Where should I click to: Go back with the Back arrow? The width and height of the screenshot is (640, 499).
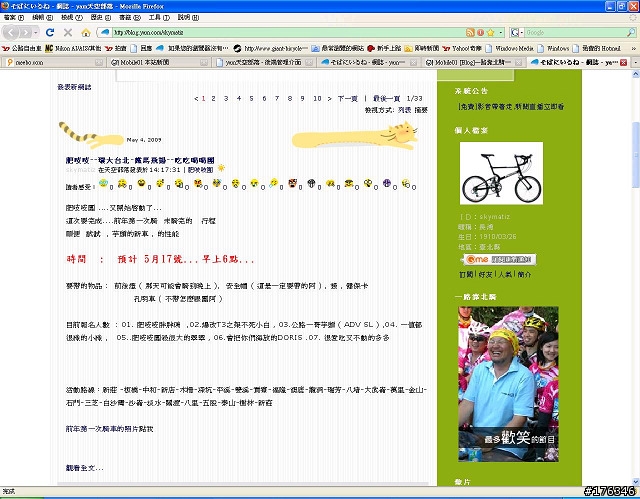pyautogui.click(x=11, y=32)
